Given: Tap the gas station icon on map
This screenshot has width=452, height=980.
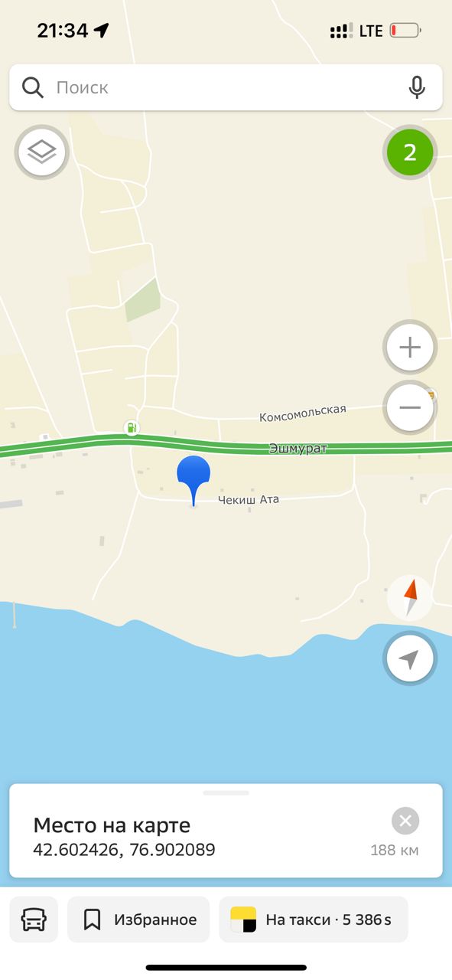Looking at the screenshot, I should pyautogui.click(x=132, y=428).
